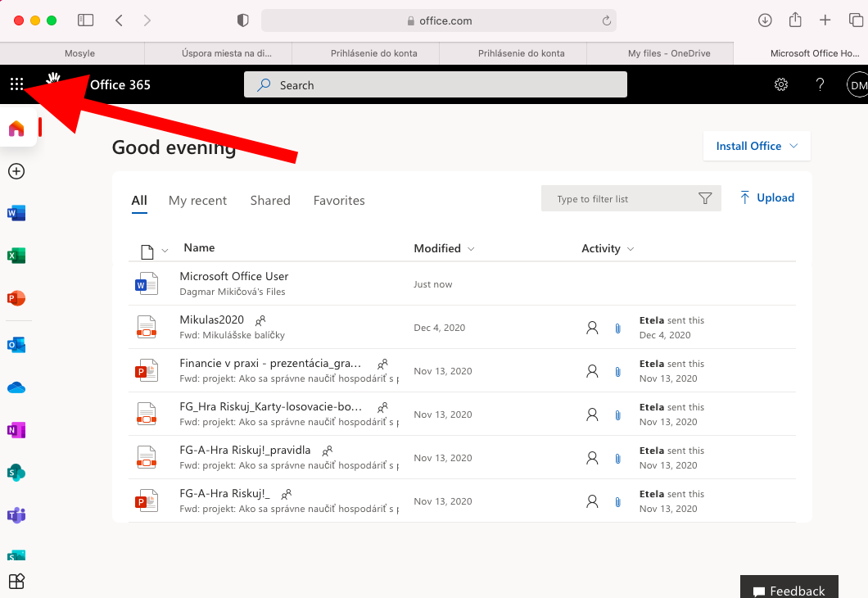Launch OneNote from the left sidebar

click(16, 430)
